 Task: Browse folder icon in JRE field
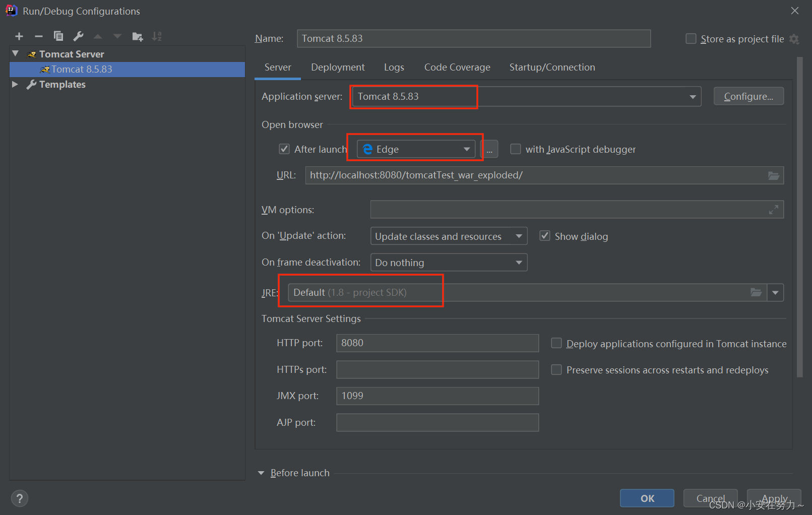tap(756, 292)
